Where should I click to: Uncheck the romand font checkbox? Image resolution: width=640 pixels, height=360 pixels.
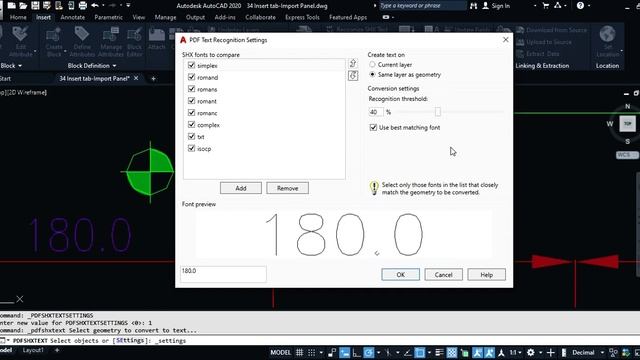click(x=191, y=77)
